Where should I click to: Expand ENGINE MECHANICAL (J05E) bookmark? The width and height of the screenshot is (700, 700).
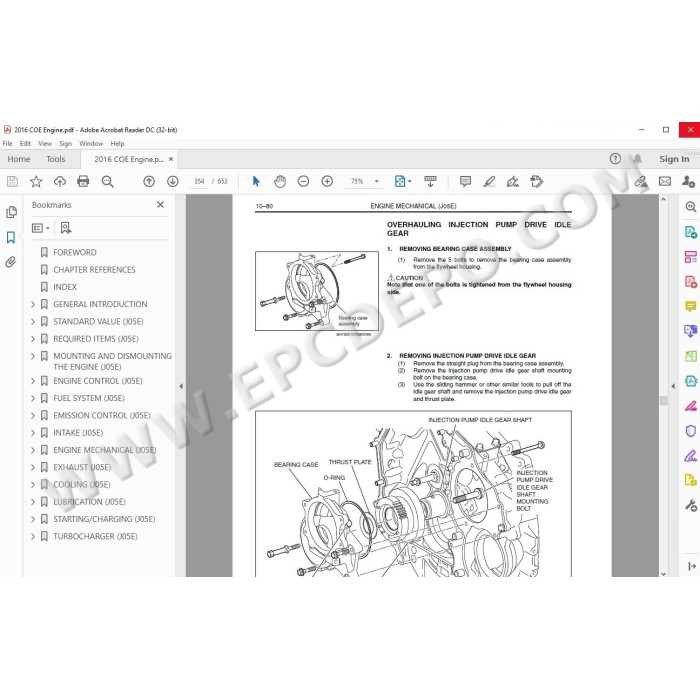pos(33,450)
